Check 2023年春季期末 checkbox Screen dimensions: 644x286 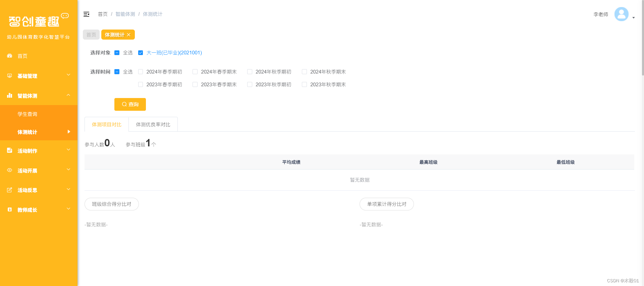point(195,85)
